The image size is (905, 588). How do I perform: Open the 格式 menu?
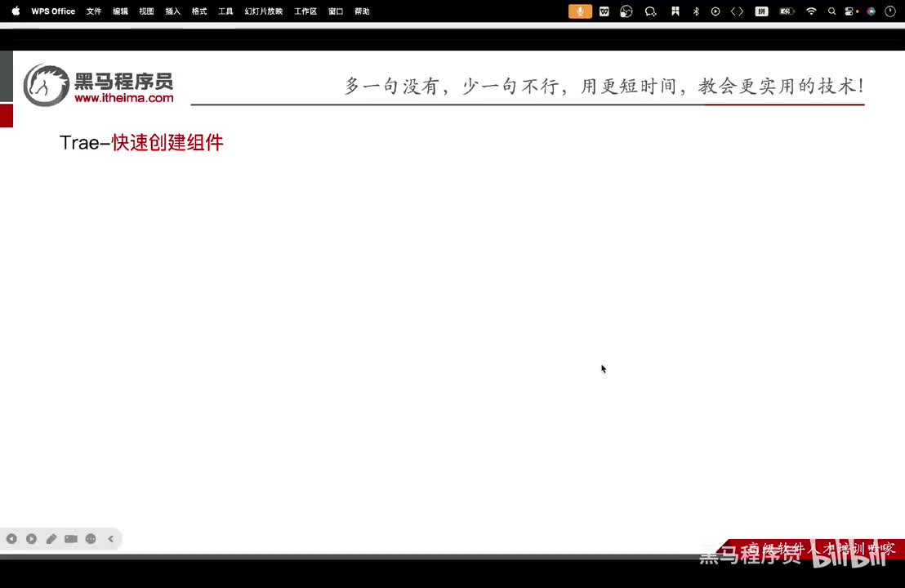click(199, 11)
